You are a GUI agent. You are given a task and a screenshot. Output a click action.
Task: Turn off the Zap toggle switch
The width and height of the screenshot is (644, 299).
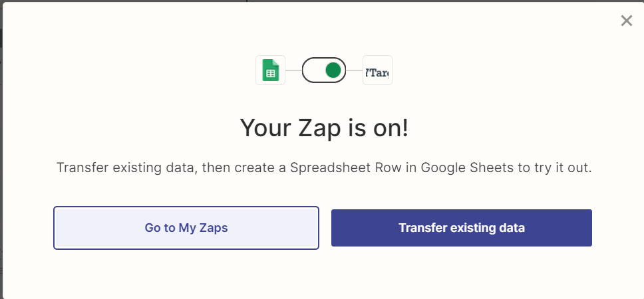(x=324, y=70)
